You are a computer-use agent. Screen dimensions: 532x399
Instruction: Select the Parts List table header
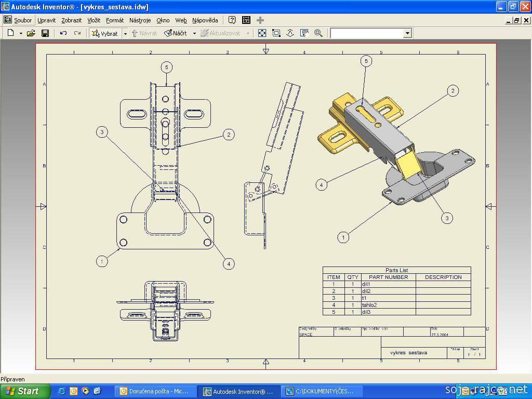[x=396, y=270]
